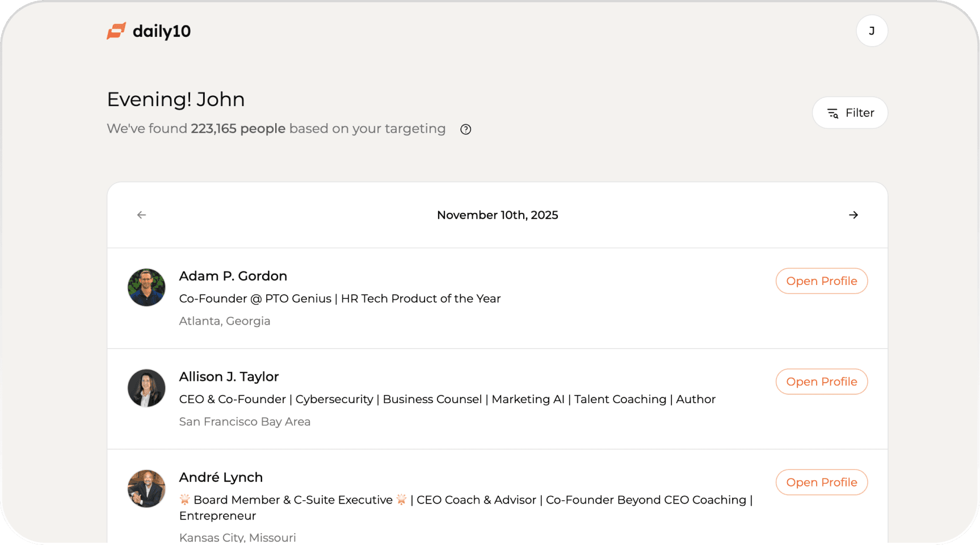
Task: Click Adam P. Gordon's profile photo
Action: click(146, 287)
